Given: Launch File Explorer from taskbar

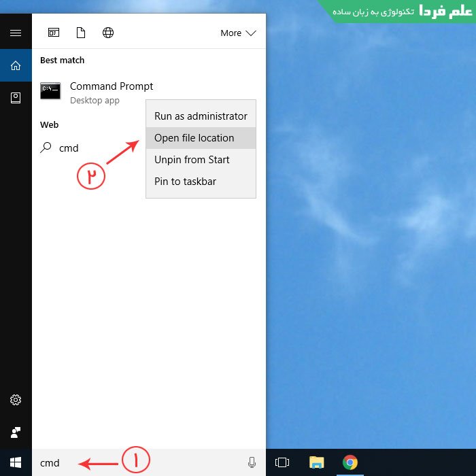Looking at the screenshot, I should tap(317, 462).
